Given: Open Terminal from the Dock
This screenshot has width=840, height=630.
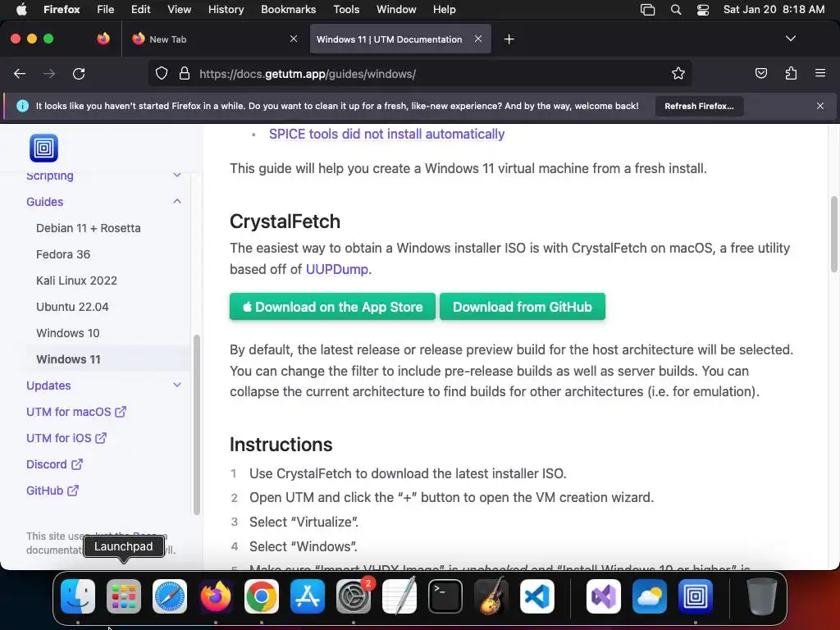Looking at the screenshot, I should (x=445, y=596).
